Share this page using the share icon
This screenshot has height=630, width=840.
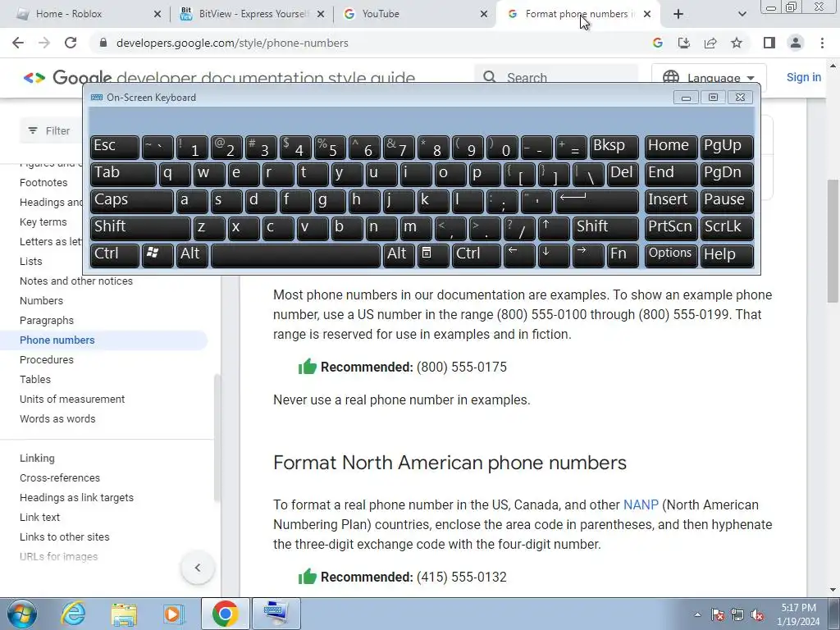[x=710, y=43]
